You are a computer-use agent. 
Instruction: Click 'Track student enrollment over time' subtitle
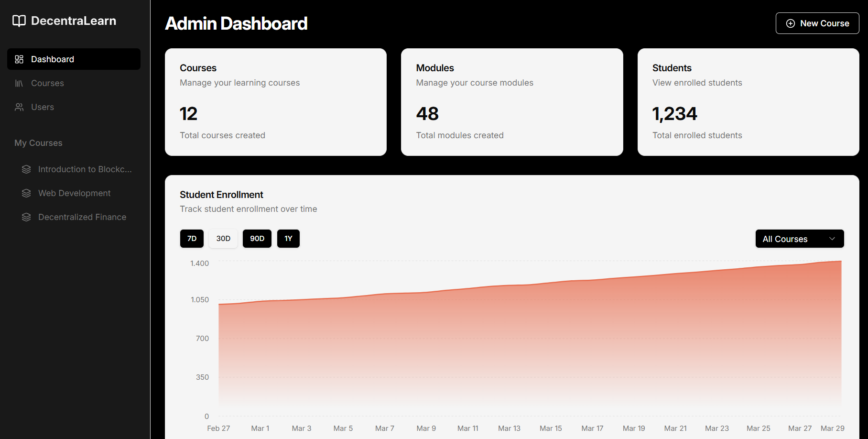tap(249, 209)
